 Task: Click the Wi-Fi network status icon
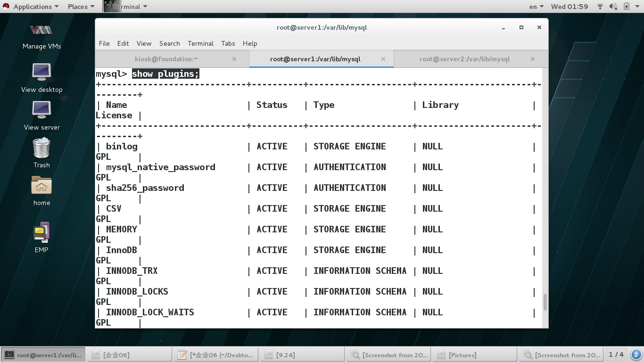point(600,7)
